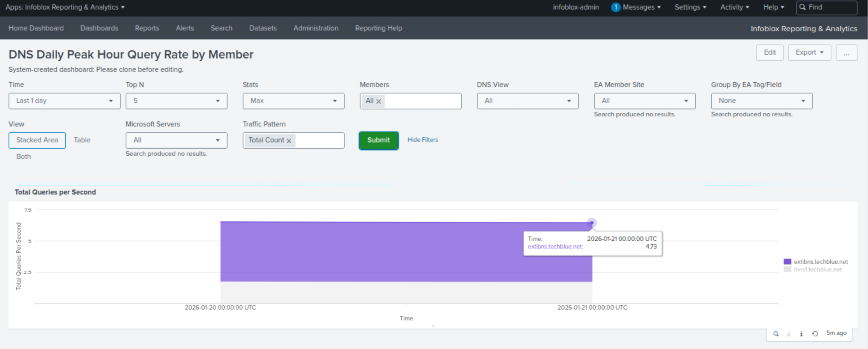Open the Reports menu item
Viewport: 868px width, 349px height.
147,28
